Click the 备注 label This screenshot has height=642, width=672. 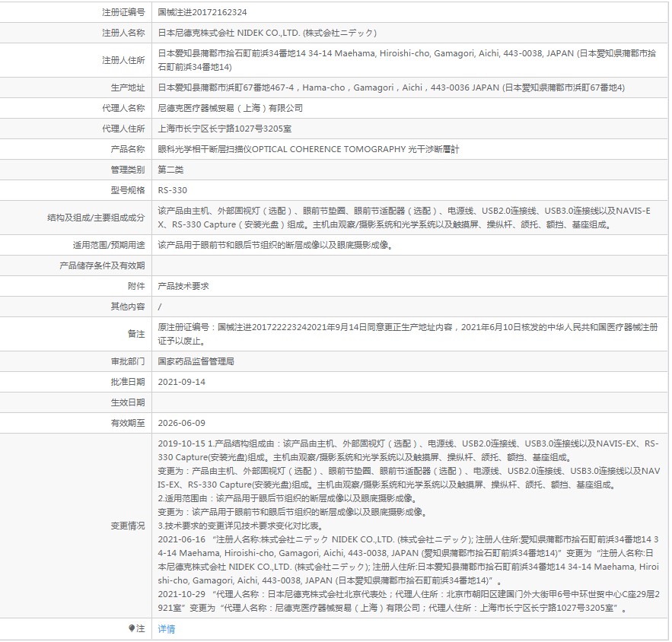coord(136,334)
